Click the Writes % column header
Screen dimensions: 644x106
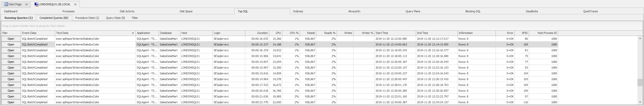click(x=364, y=33)
